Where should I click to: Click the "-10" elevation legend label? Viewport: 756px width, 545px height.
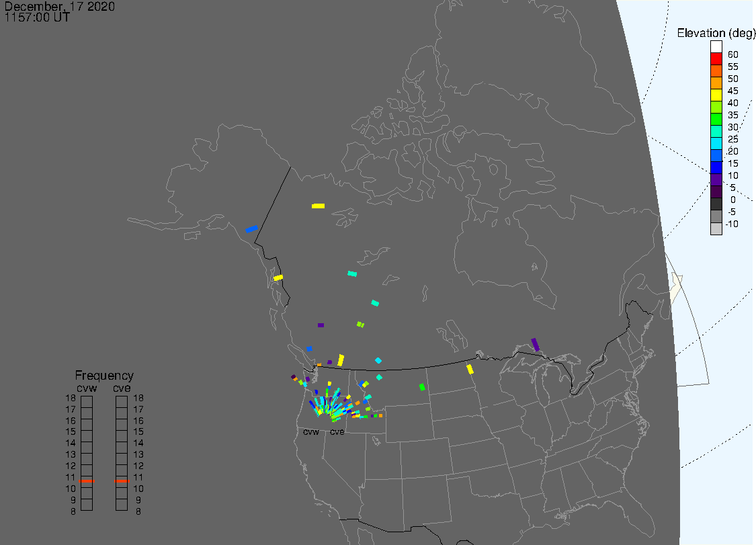coord(731,224)
